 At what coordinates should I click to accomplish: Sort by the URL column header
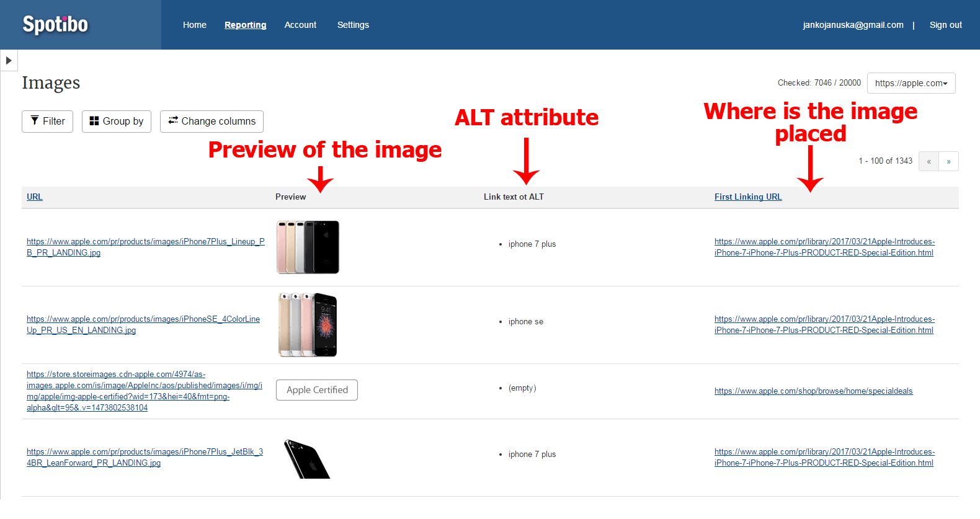35,197
